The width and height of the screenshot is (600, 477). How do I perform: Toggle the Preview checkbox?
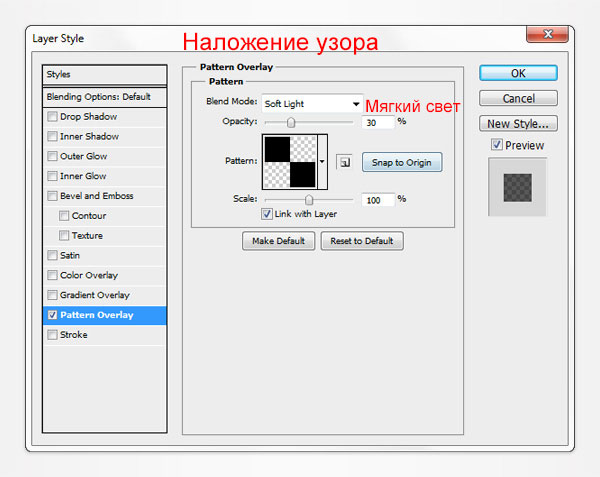(x=497, y=145)
